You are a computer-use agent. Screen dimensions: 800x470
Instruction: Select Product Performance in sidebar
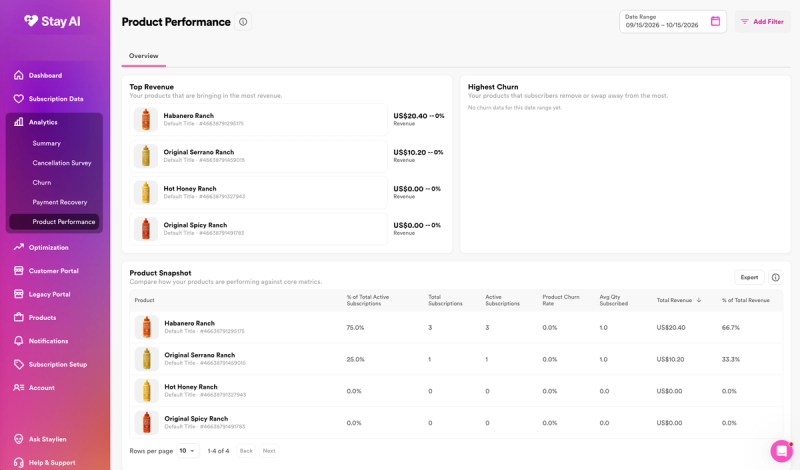pos(54,222)
